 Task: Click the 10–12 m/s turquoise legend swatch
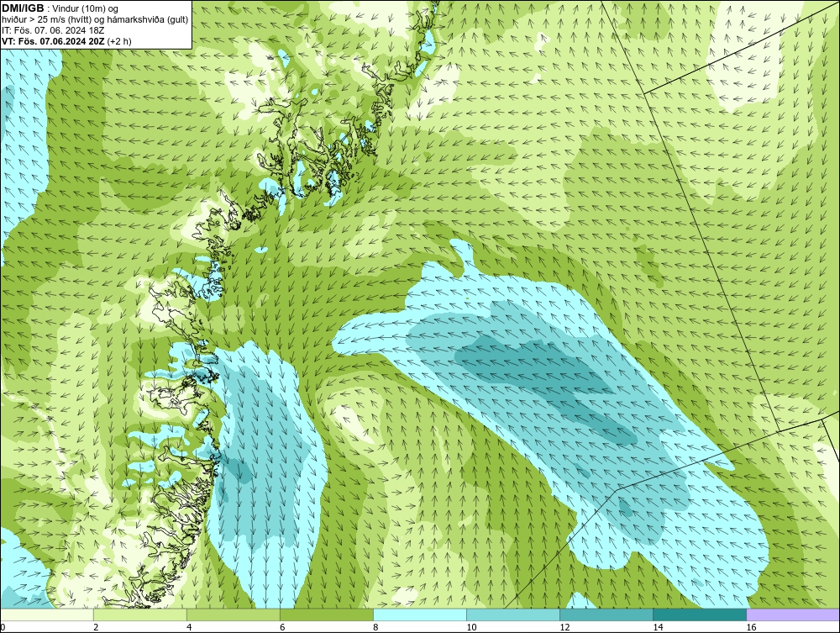click(x=513, y=615)
